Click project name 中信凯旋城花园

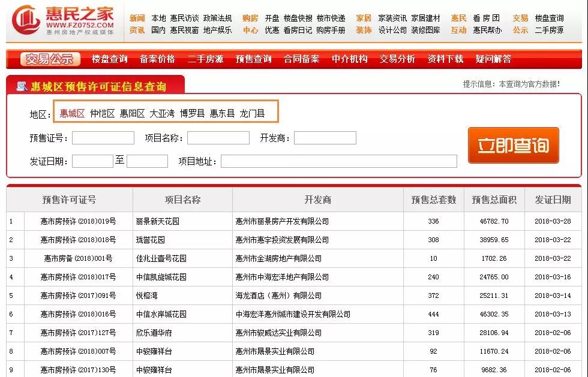coord(161,277)
